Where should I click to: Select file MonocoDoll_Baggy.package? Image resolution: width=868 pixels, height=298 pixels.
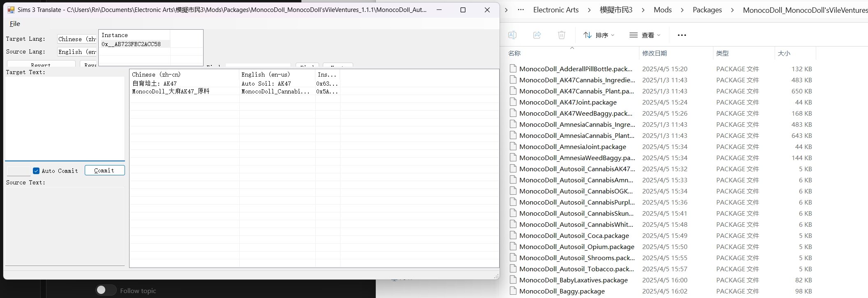coord(562,291)
